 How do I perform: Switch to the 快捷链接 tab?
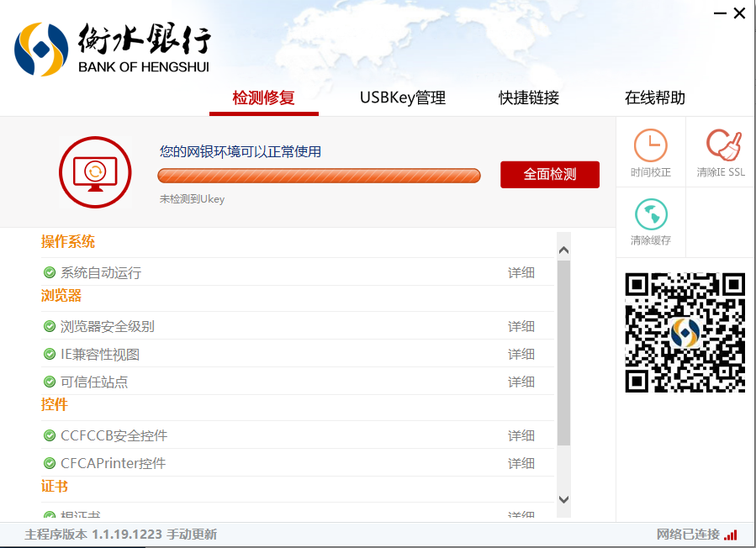point(526,97)
